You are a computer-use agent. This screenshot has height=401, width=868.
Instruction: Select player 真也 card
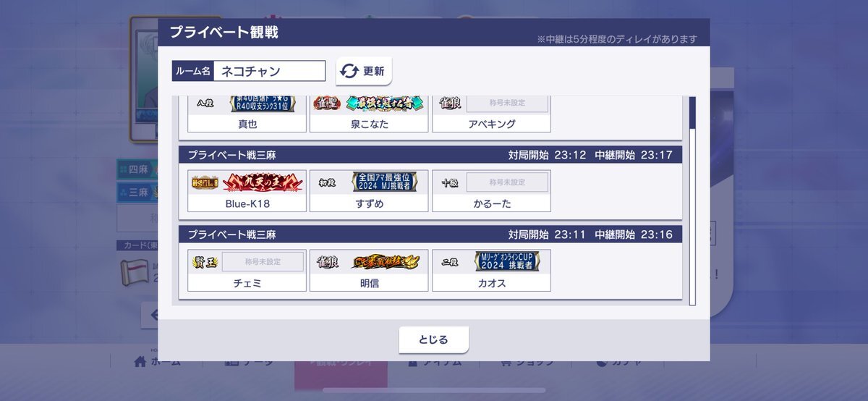247,114
